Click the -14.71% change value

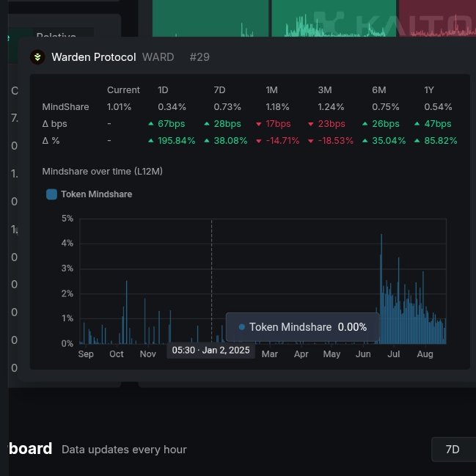coord(282,141)
